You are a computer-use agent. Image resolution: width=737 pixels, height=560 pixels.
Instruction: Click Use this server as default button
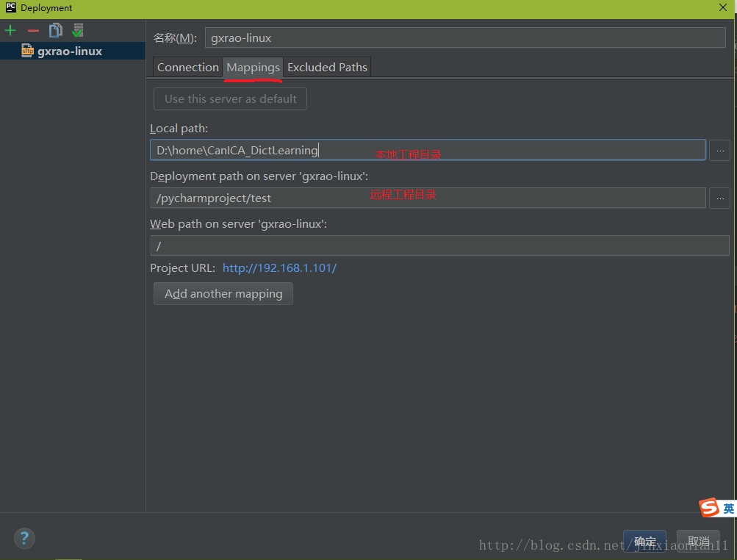[230, 98]
